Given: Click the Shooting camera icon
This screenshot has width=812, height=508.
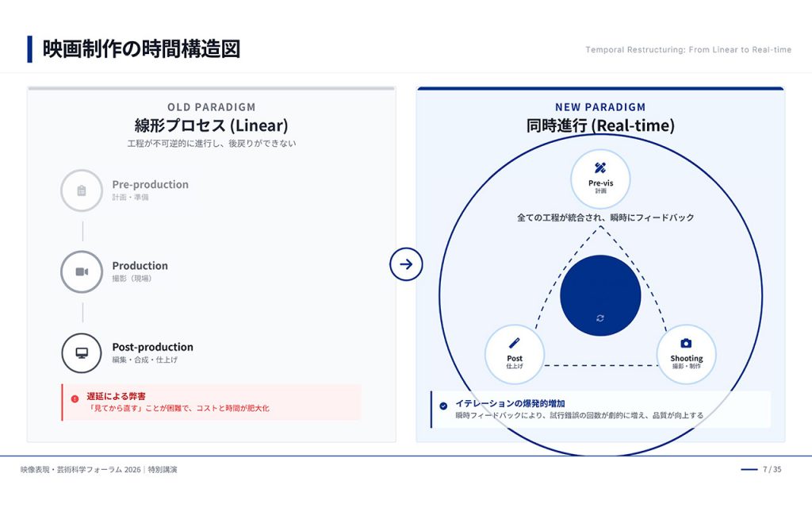Looking at the screenshot, I should [x=686, y=343].
